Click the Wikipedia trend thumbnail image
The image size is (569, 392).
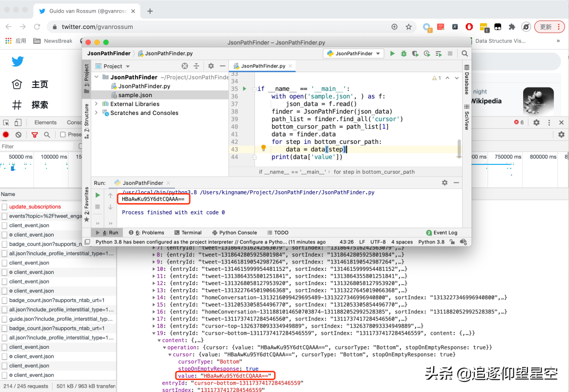(x=538, y=101)
